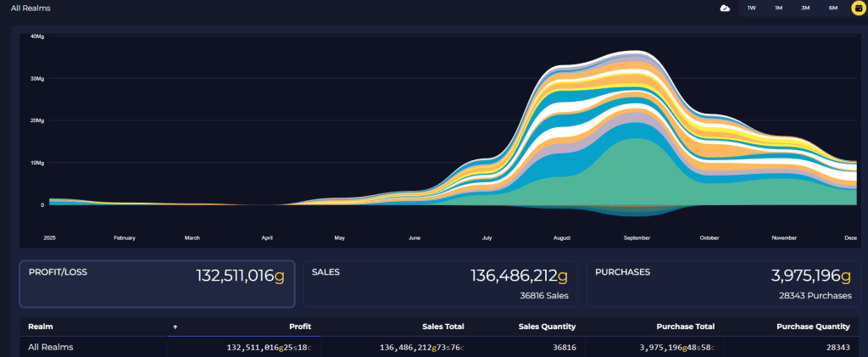Screen dimensions: 868x357
Task: Select the Sales summary card
Action: click(440, 283)
